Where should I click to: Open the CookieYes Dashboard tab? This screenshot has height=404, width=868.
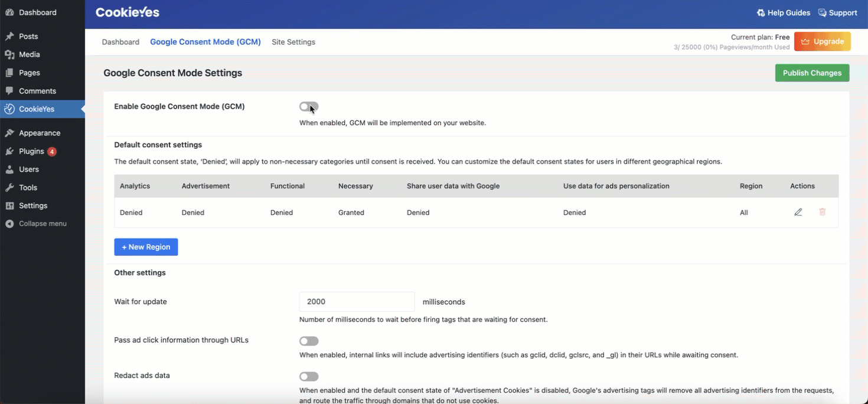120,42
